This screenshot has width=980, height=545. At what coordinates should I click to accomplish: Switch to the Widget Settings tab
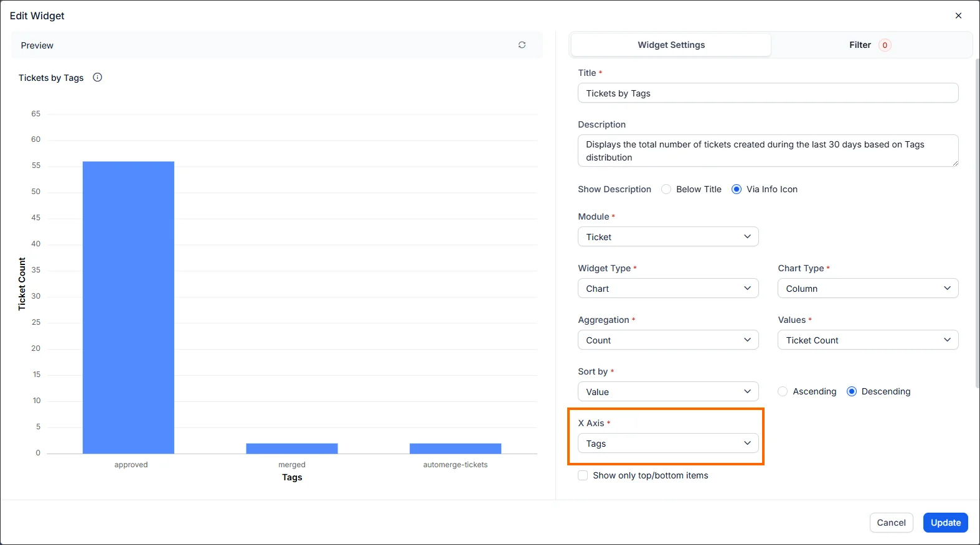671,45
